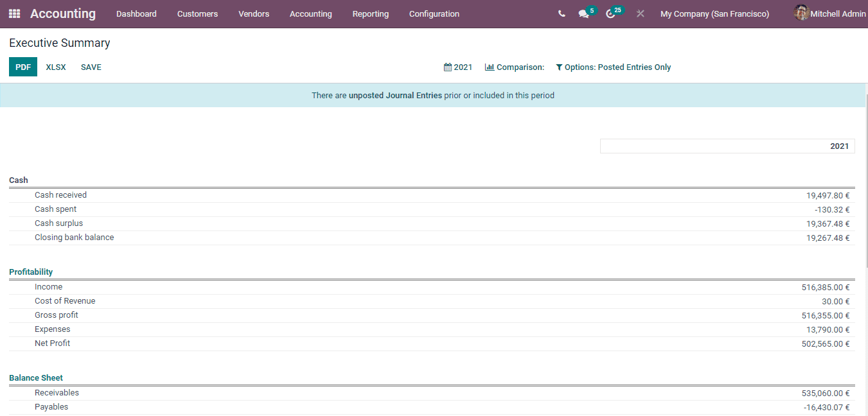
Task: Select the Net Profit row value
Action: 827,343
